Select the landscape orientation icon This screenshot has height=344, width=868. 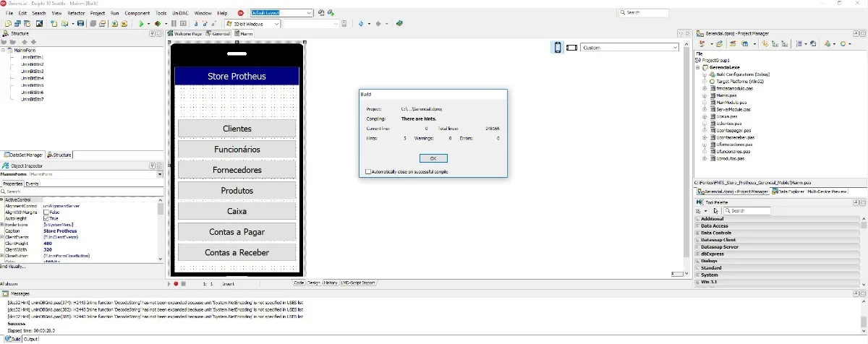[572, 47]
